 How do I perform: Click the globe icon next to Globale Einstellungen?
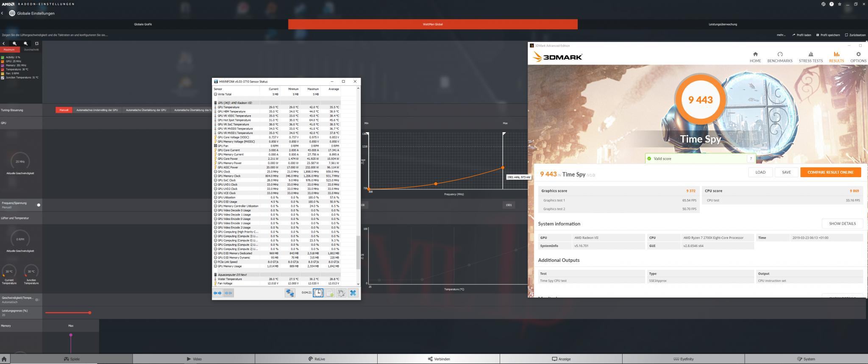pyautogui.click(x=12, y=13)
